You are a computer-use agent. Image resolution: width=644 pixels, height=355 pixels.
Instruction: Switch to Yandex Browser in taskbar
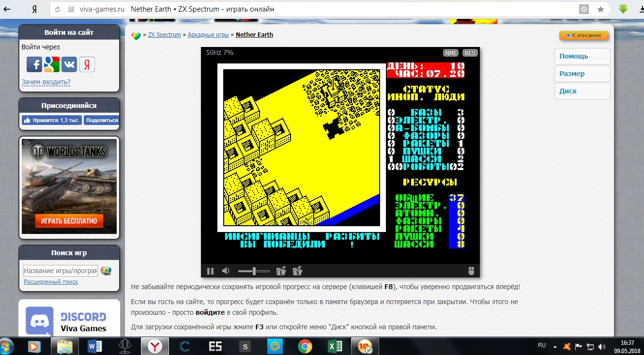tap(155, 346)
